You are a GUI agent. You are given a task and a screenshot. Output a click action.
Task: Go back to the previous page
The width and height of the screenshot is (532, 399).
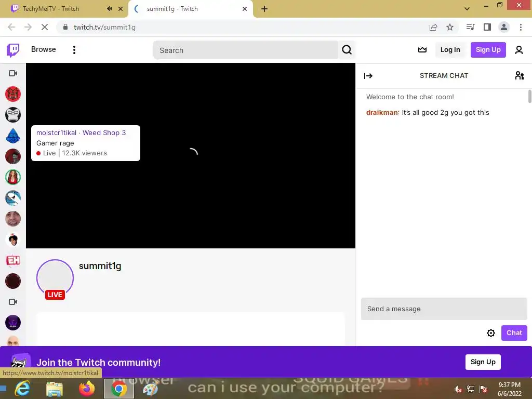(x=11, y=27)
